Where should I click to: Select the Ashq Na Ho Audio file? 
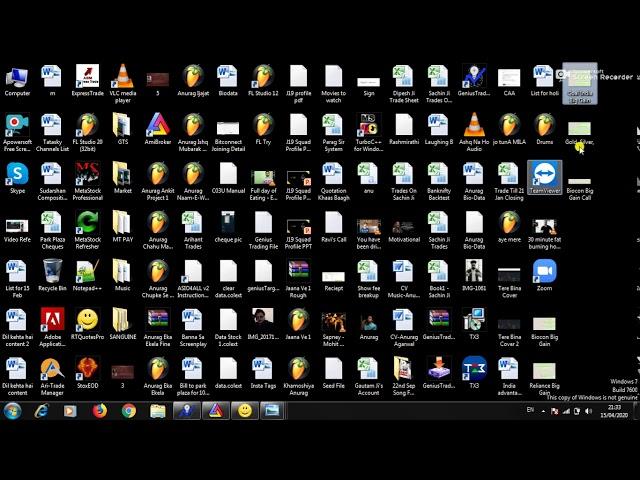click(x=474, y=132)
